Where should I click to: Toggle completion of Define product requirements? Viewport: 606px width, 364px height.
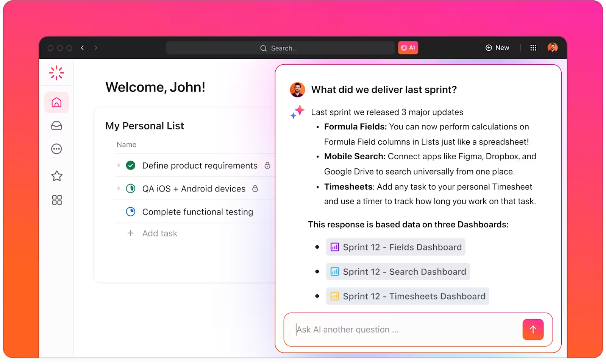click(130, 165)
